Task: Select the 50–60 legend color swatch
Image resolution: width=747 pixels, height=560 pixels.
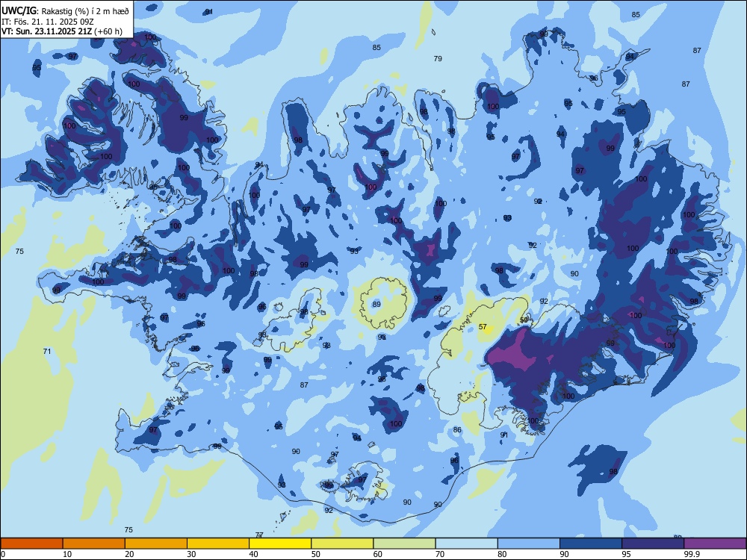Action: click(343, 544)
